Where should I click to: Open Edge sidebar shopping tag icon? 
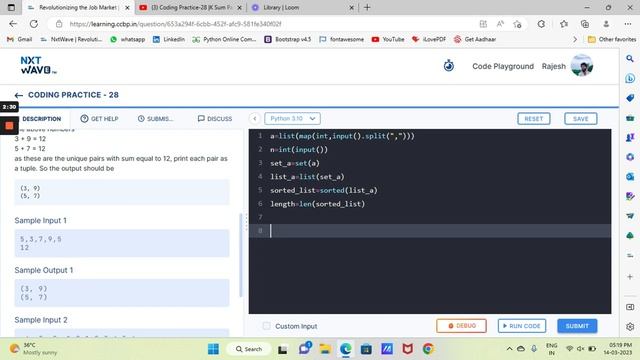click(x=630, y=98)
